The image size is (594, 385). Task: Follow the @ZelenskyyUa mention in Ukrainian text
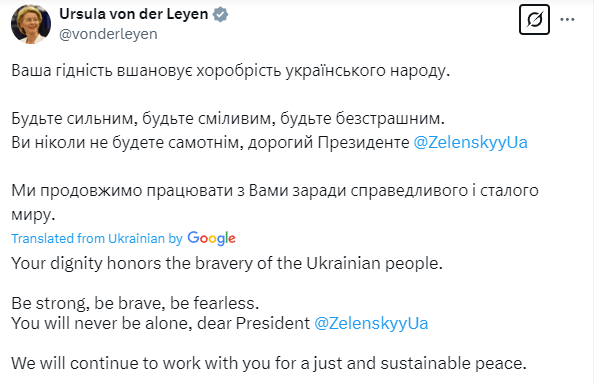click(x=471, y=142)
